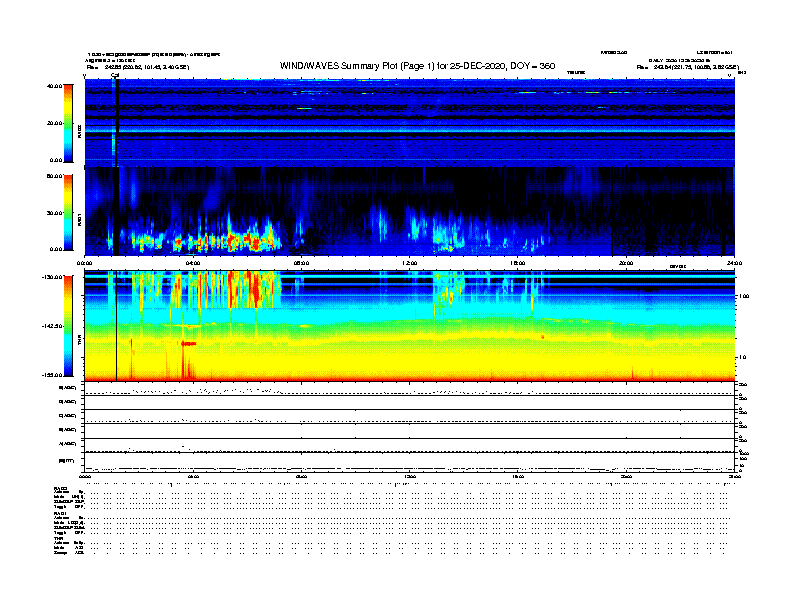Click the 24:00 tick label below RAD1 spectrogram
792x612 pixels.
pyautogui.click(x=734, y=263)
